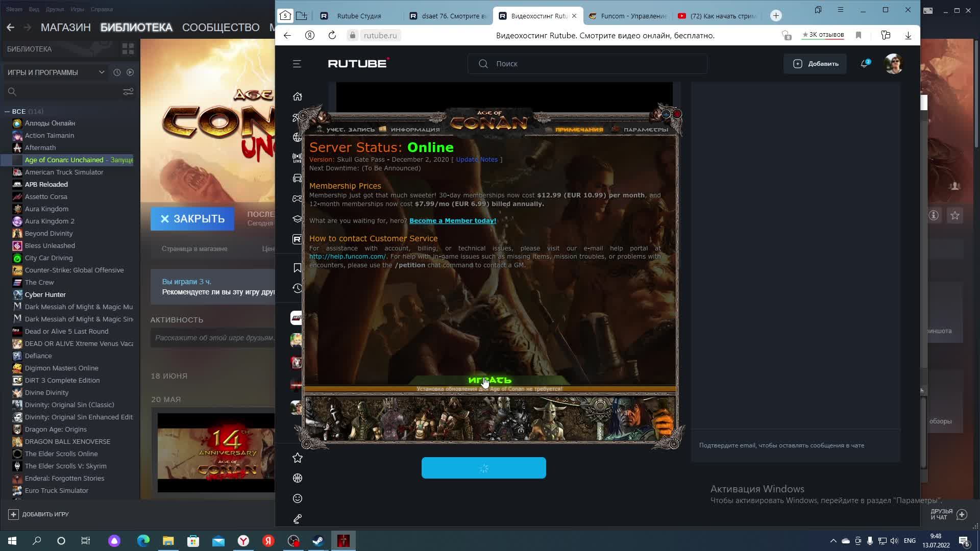Switch to the Rutube Студия tab
The image size is (980, 551).
click(x=359, y=16)
